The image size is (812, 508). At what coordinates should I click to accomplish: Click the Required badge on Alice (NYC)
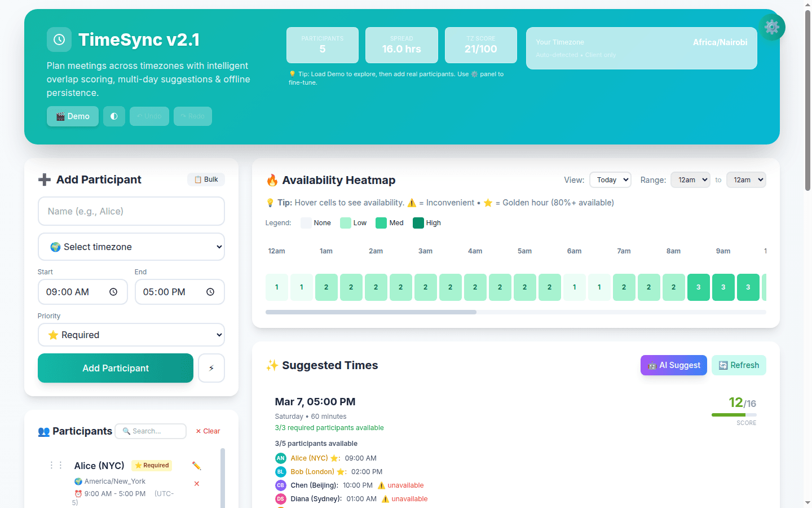coord(152,465)
